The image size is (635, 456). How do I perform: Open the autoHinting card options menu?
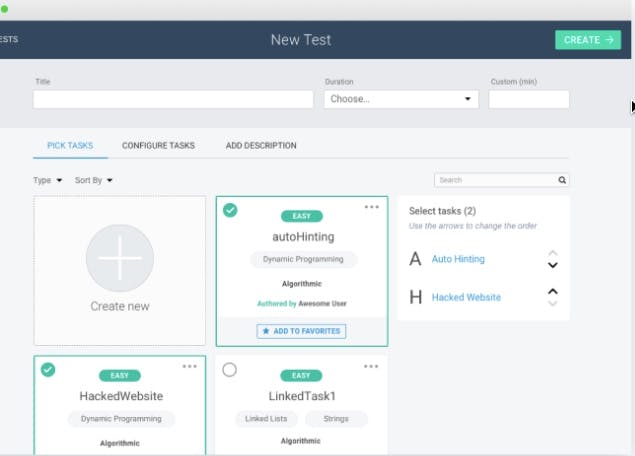(371, 207)
